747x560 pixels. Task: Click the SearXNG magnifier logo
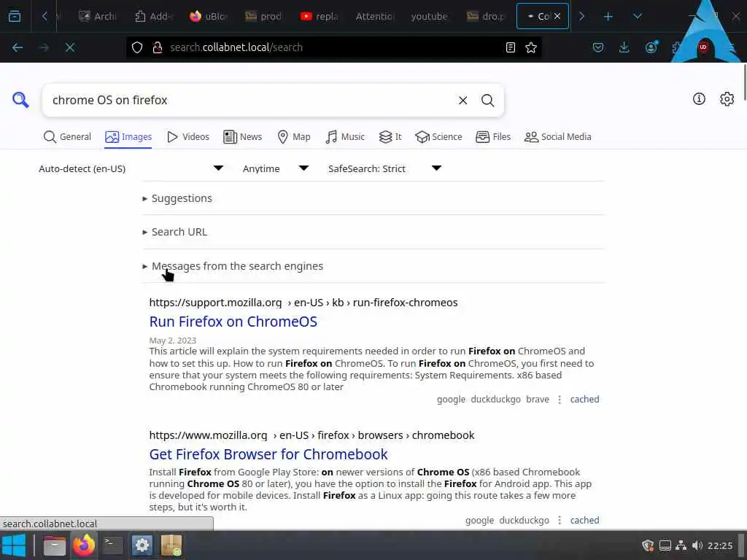pos(20,100)
